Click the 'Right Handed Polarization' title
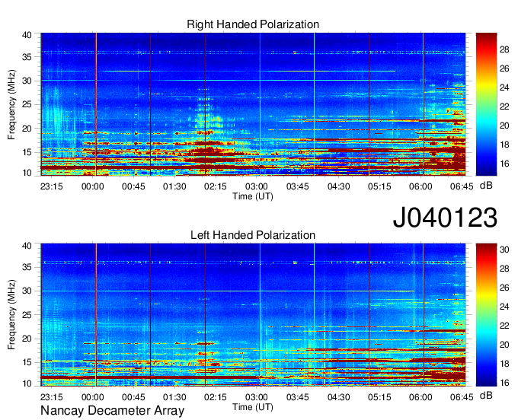The width and height of the screenshot is (518, 420). pos(253,24)
